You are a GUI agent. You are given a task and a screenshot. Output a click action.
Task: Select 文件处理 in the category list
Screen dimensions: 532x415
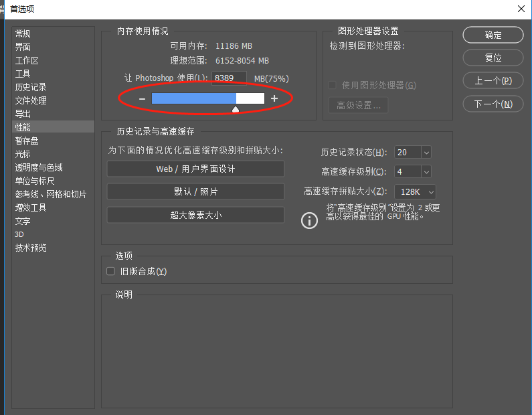coord(53,100)
